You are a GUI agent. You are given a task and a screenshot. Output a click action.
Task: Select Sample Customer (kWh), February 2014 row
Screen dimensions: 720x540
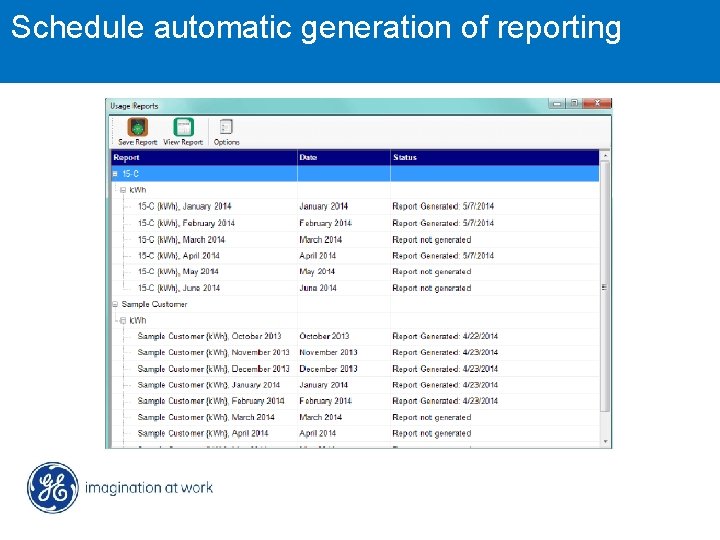(x=355, y=401)
